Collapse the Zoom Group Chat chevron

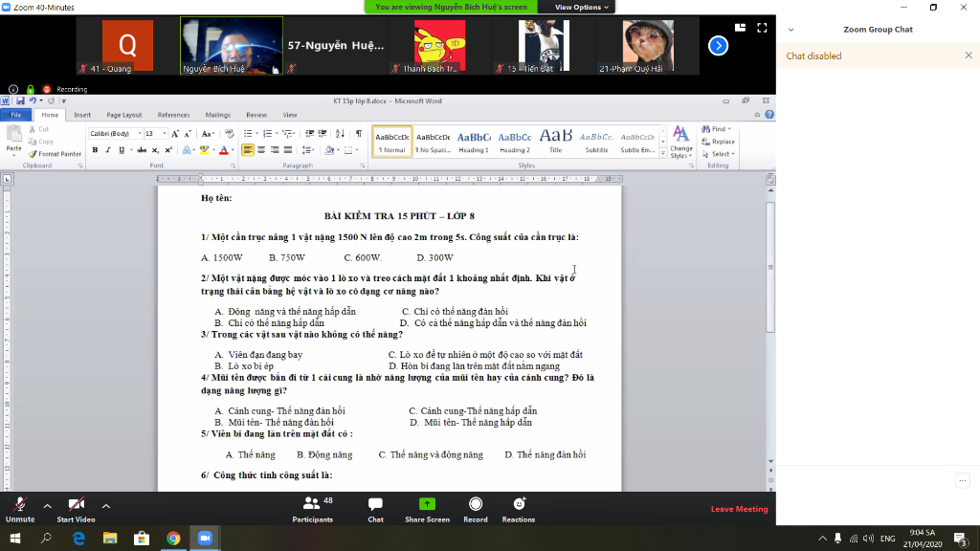[x=791, y=30]
